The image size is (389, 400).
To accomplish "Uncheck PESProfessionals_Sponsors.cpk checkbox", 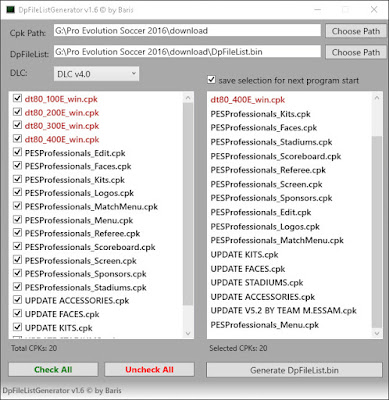I will [x=17, y=273].
